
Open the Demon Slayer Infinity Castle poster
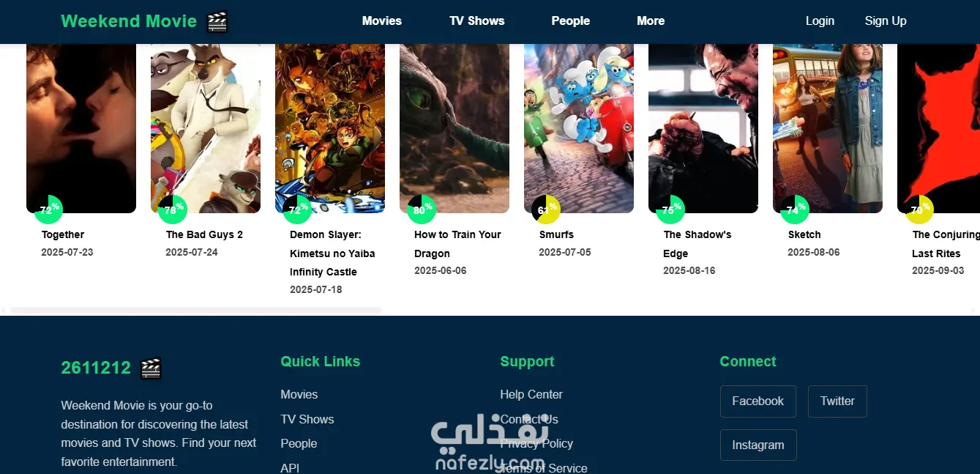coord(330,128)
